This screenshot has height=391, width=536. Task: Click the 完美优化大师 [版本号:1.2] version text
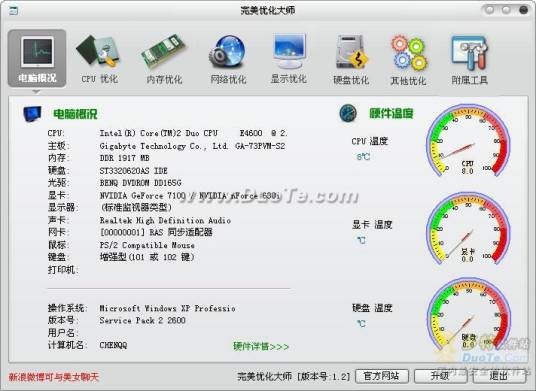tap(294, 377)
